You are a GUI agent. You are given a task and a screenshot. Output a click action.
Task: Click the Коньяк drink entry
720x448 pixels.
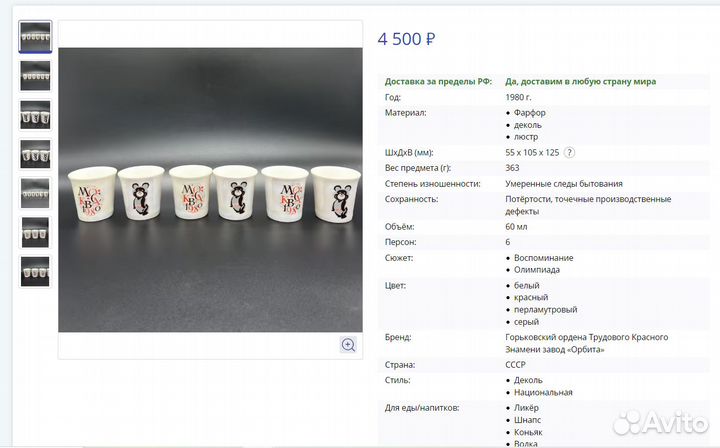pyautogui.click(x=528, y=432)
